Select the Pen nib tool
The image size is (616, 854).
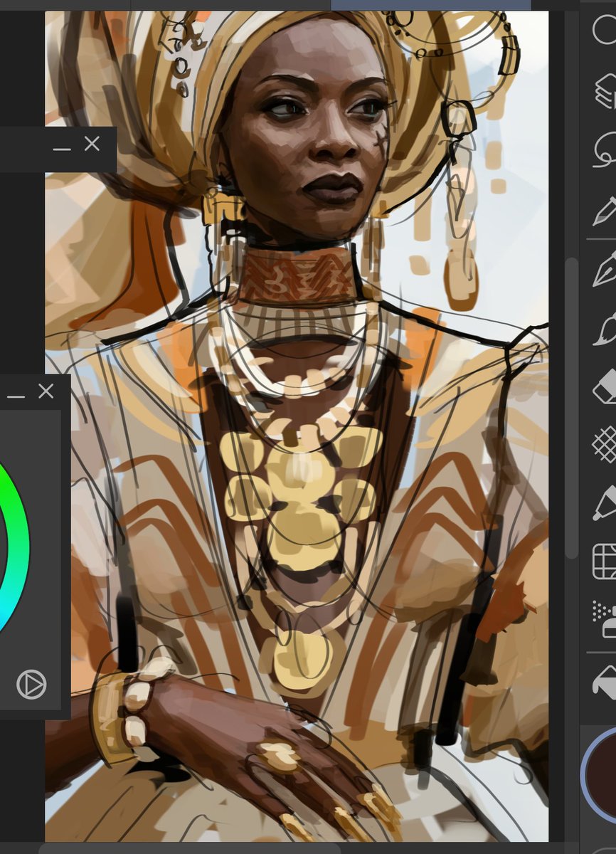coord(605,272)
